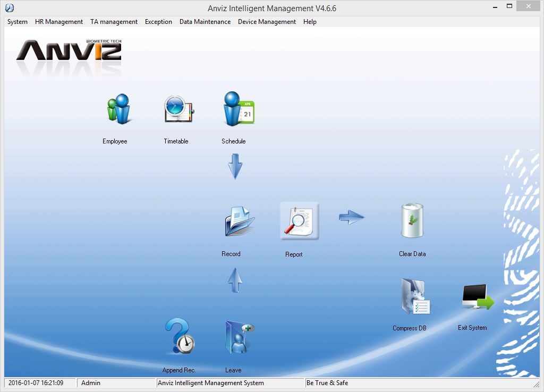Open the HR Management menu
This screenshot has height=392, width=544.
[58, 22]
